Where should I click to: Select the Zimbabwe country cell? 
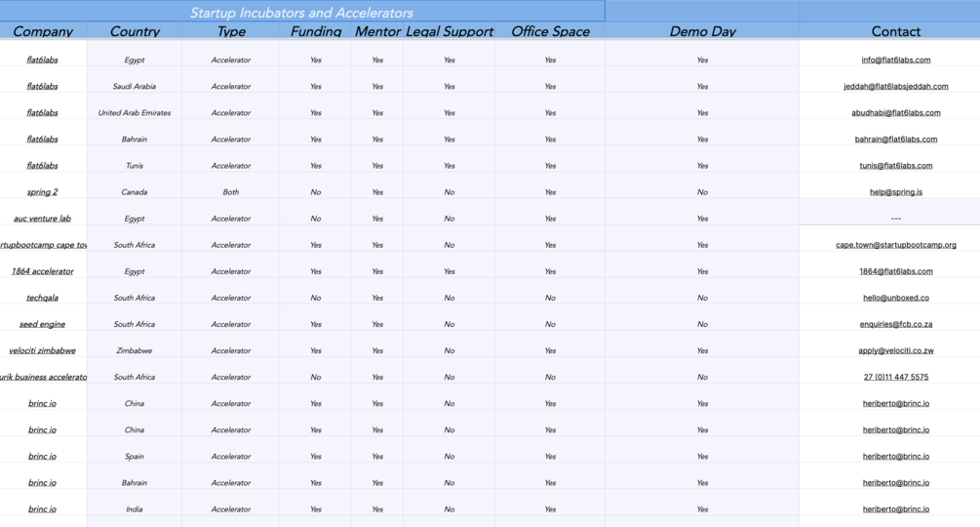tap(135, 350)
